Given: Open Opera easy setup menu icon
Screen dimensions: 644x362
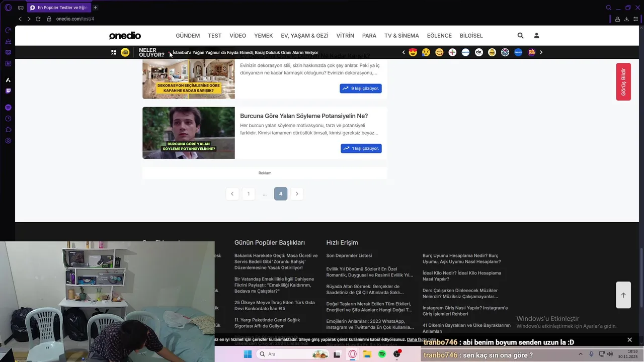Looking at the screenshot, I should coord(636,19).
